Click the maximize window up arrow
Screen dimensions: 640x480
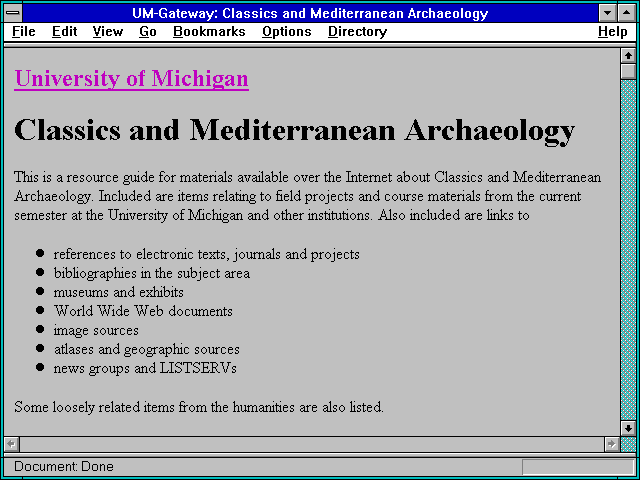pos(627,13)
